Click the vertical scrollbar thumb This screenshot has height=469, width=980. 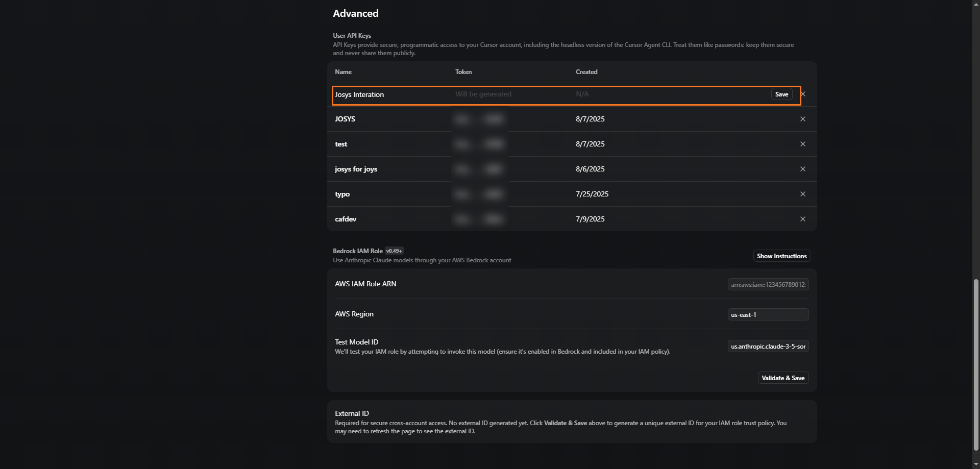click(976, 365)
